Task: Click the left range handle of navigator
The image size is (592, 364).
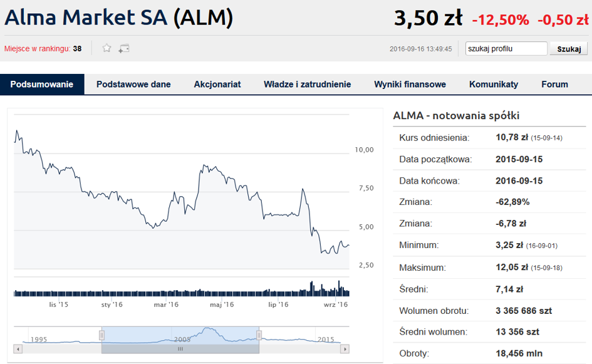Action: click(101, 335)
